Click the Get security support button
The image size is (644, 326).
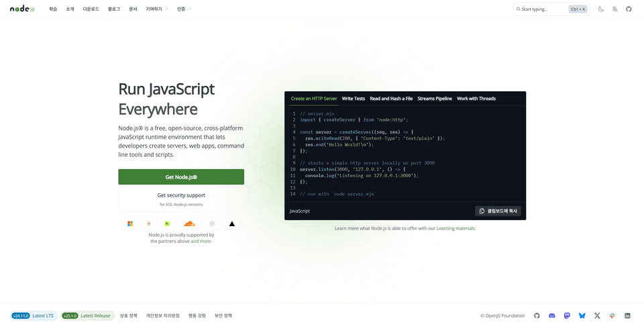(x=181, y=199)
